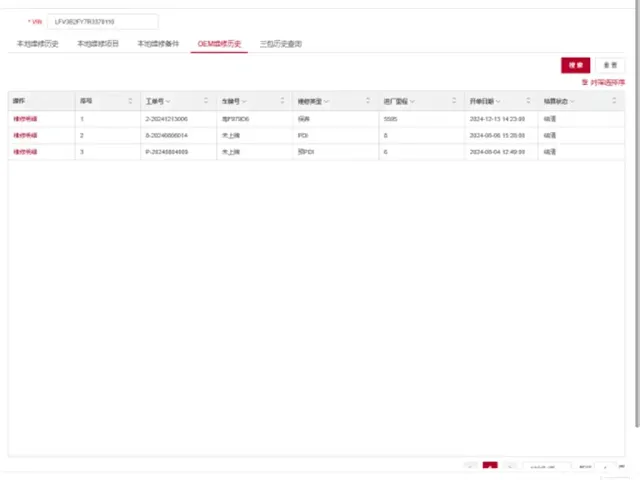The width and height of the screenshot is (640, 480).
Task: Open the red detail link in row 3
Action: [x=25, y=152]
